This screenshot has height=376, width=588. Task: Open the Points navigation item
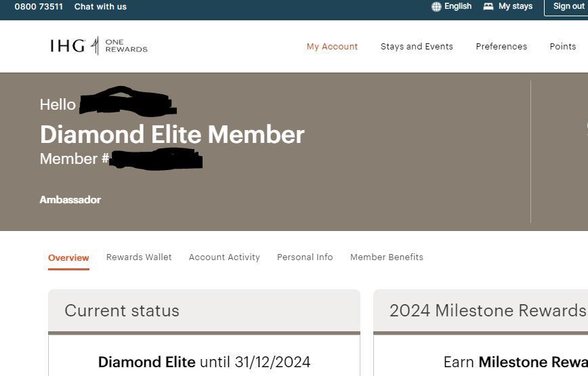(x=562, y=47)
